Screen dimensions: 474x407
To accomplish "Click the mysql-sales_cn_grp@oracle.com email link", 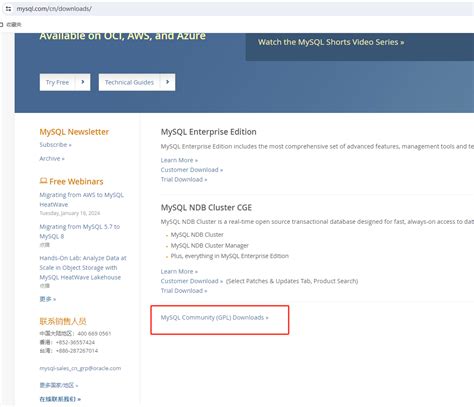I will 80,368.
